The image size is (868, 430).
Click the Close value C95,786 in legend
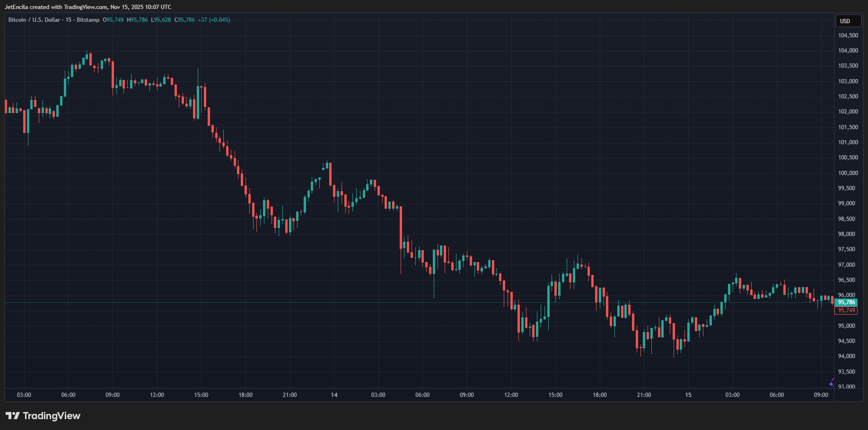pyautogui.click(x=184, y=20)
